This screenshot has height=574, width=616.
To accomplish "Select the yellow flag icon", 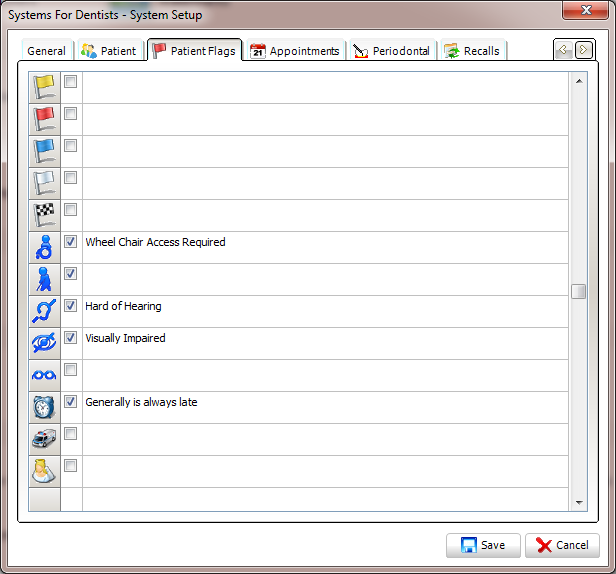I will point(44,88).
